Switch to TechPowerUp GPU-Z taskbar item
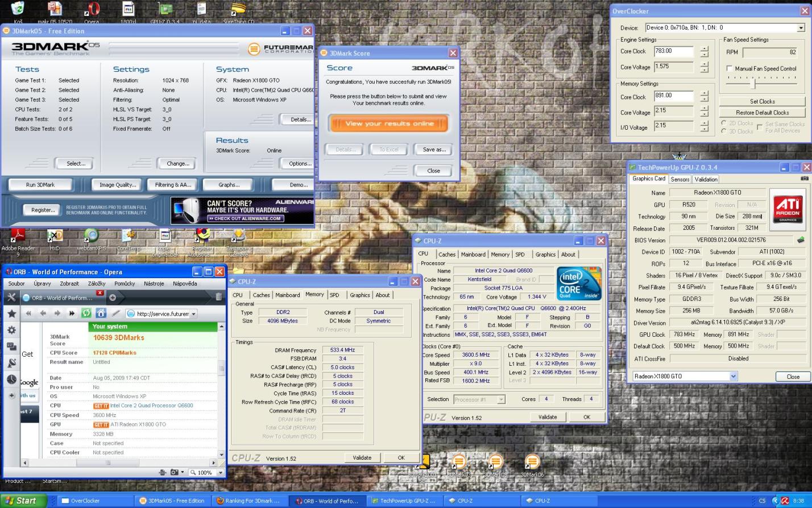This screenshot has height=508, width=812. coord(404,501)
